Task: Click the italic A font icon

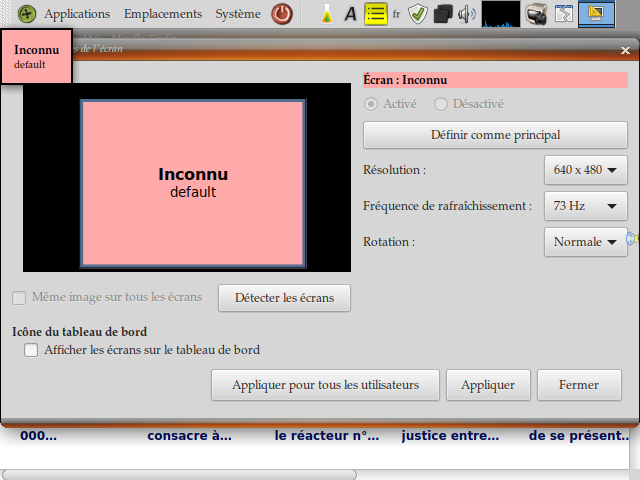Action: (x=350, y=14)
